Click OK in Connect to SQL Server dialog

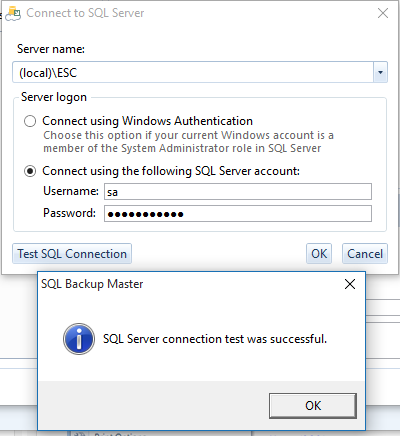pos(319,254)
